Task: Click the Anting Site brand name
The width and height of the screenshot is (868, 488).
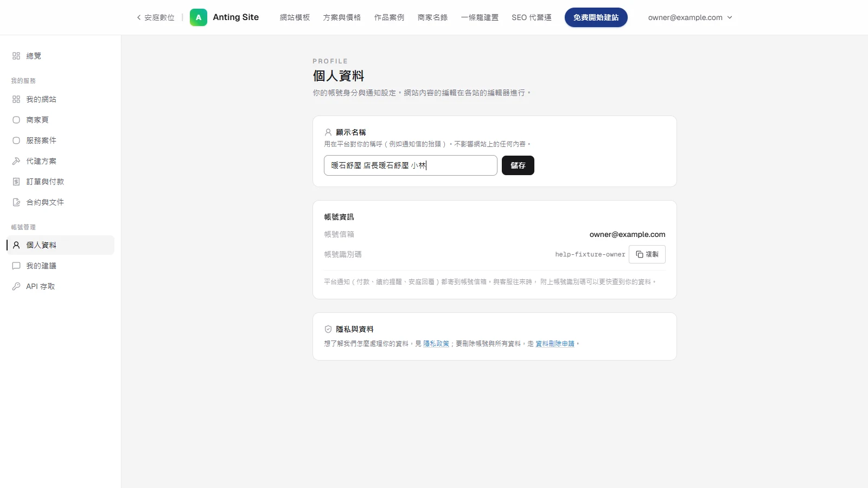Action: 236,17
